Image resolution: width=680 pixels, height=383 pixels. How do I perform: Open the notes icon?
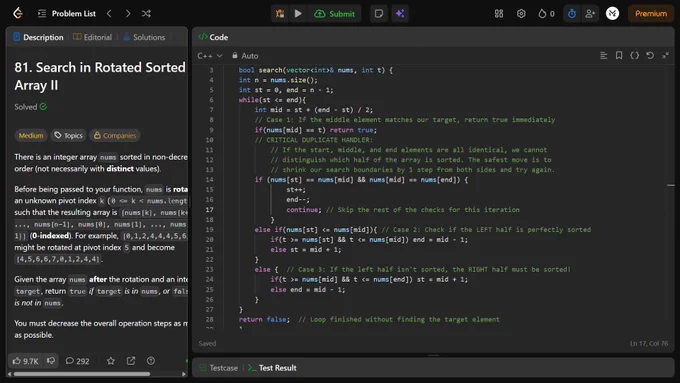(379, 13)
